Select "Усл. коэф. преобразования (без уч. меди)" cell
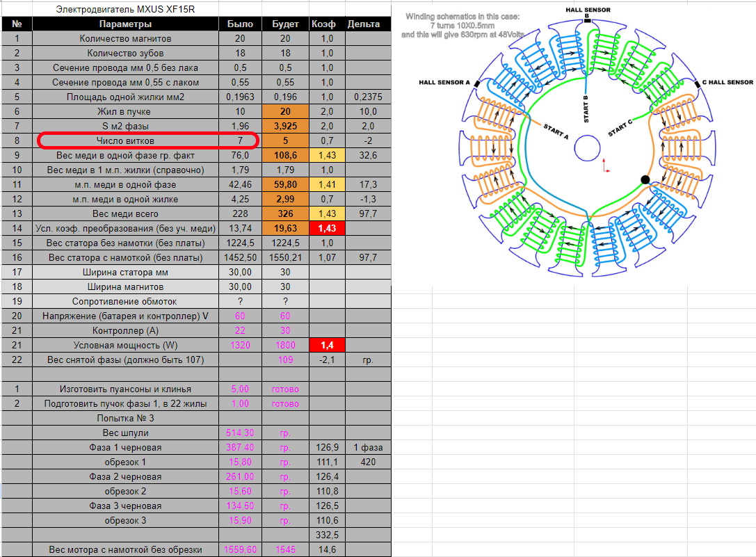Viewport: 756px width, 557px height. [125, 228]
